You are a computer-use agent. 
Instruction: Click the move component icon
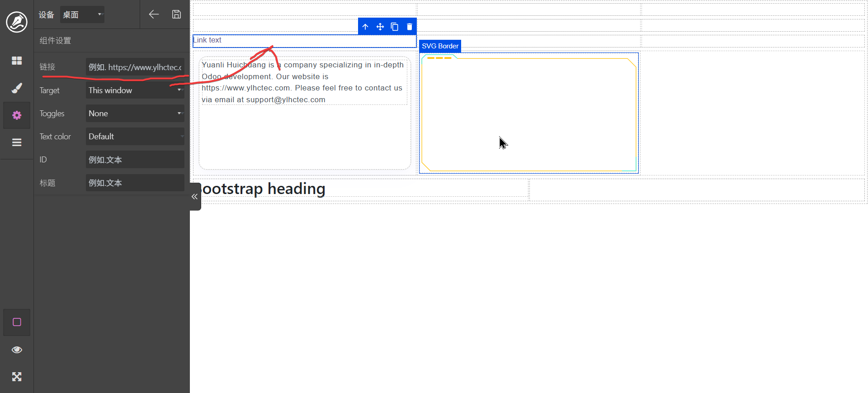pos(380,27)
